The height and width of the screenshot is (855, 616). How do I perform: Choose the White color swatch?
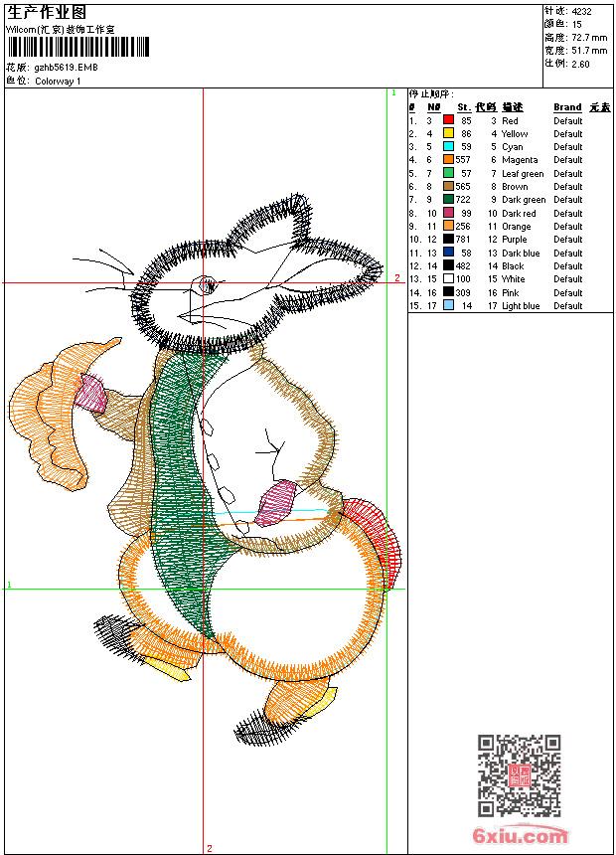(x=448, y=278)
